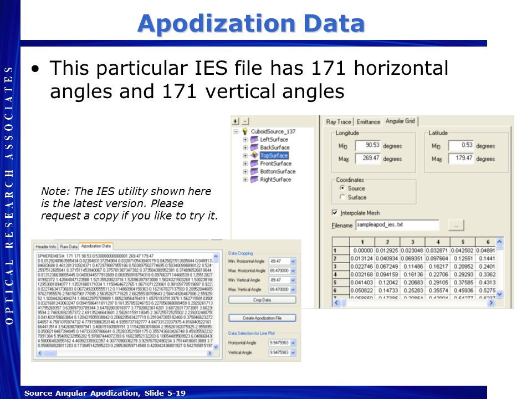Expand the FrontSurface tree node
The image size is (532, 399).
(245, 163)
